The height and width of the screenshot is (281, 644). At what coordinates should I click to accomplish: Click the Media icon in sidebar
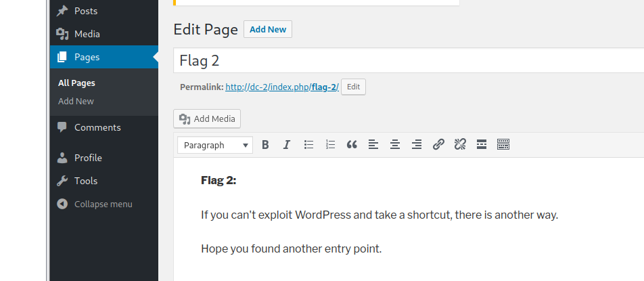62,34
